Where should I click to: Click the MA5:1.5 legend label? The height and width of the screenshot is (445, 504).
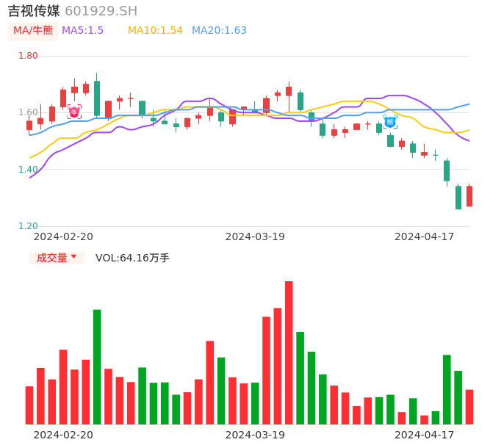[82, 31]
